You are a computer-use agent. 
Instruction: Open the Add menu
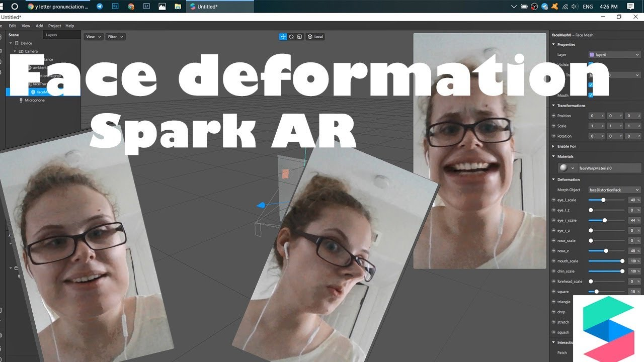pos(39,26)
